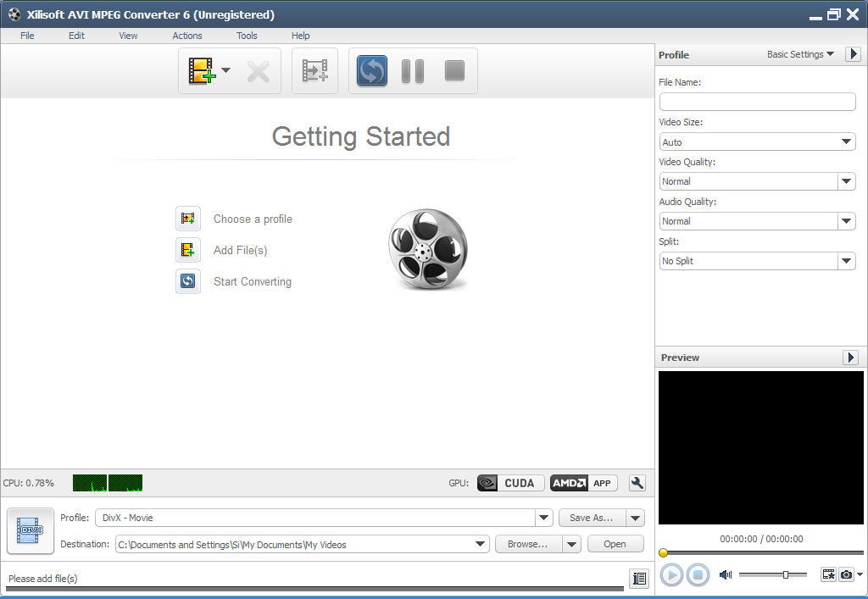Select the Pause conversion icon
Image resolution: width=868 pixels, height=599 pixels.
(x=413, y=71)
